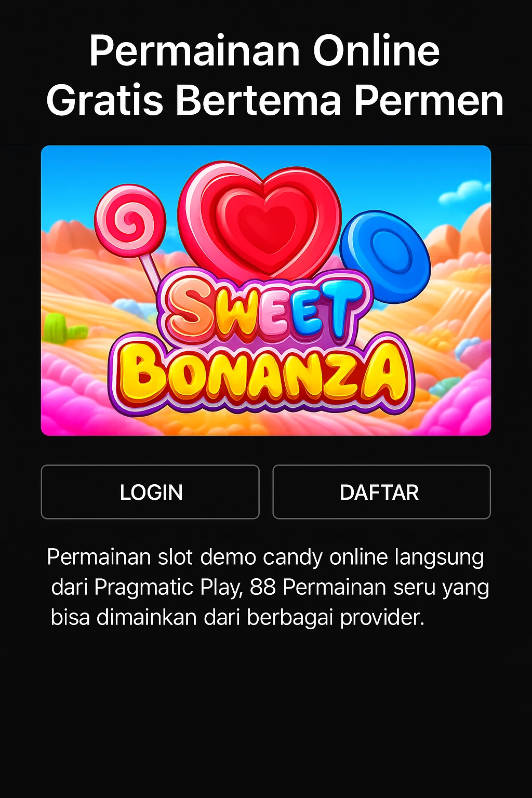Click the heading line 'Gratis Bertema Permen'
The height and width of the screenshot is (798, 532).
(275, 100)
